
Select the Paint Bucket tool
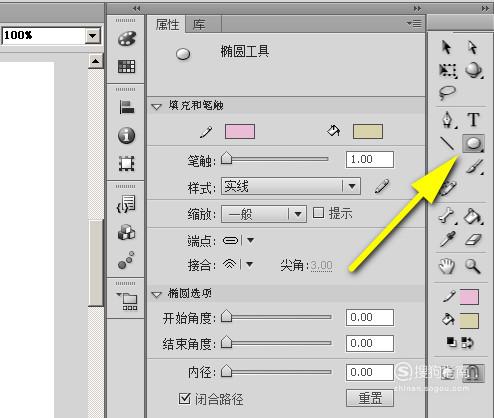tap(474, 216)
